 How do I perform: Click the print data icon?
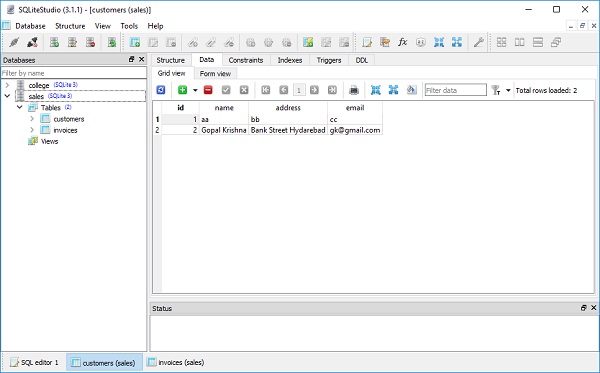click(x=354, y=90)
